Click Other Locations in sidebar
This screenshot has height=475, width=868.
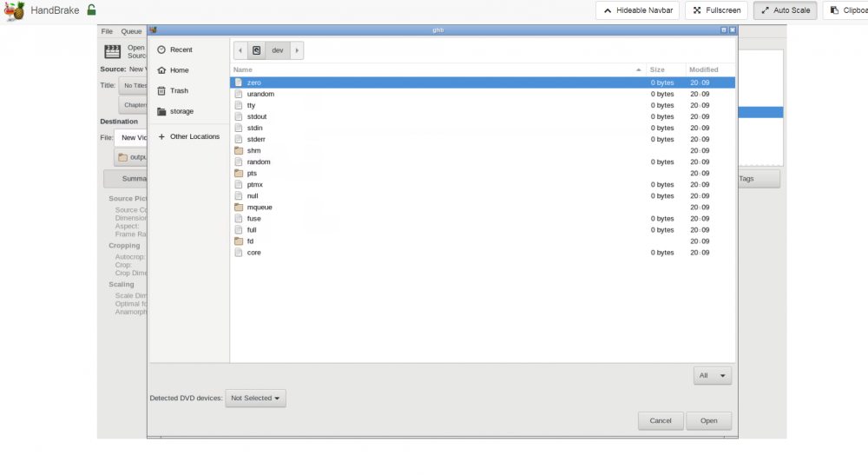click(x=188, y=136)
